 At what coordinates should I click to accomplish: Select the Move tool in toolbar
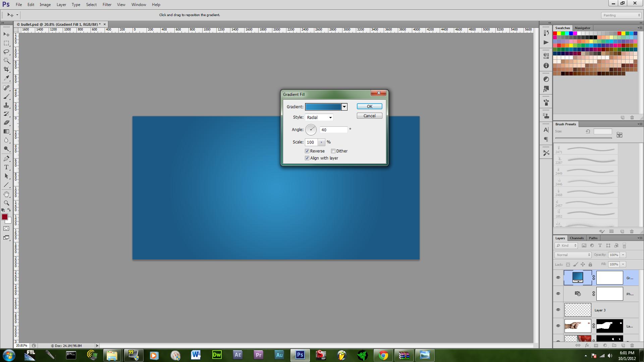[6, 35]
